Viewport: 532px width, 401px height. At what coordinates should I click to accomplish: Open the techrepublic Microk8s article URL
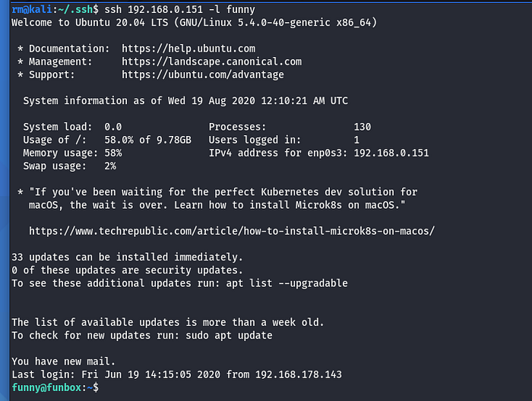tap(231, 230)
